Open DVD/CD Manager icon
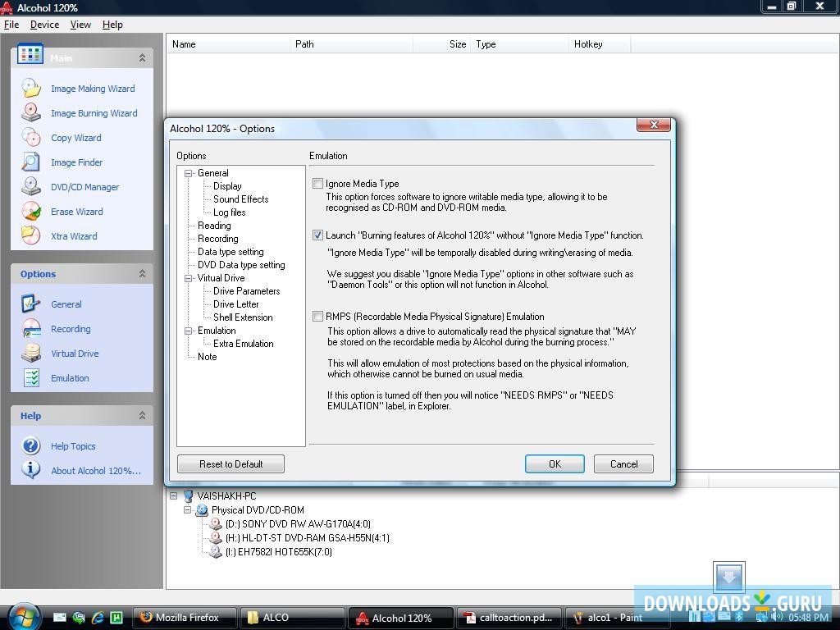This screenshot has height=630, width=840. pos(31,186)
